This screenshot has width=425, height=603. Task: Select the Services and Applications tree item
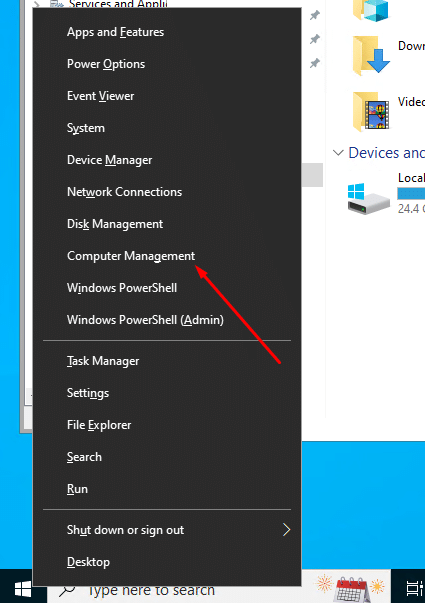(x=117, y=4)
